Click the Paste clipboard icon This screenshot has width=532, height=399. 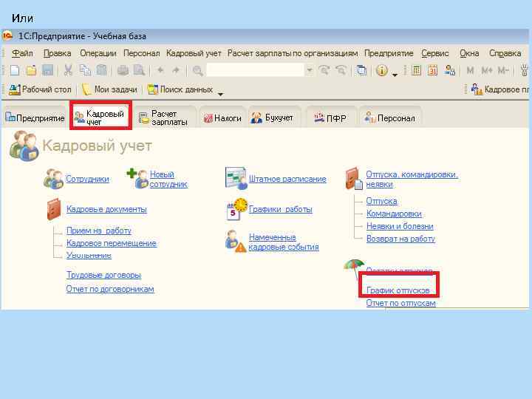[101, 70]
